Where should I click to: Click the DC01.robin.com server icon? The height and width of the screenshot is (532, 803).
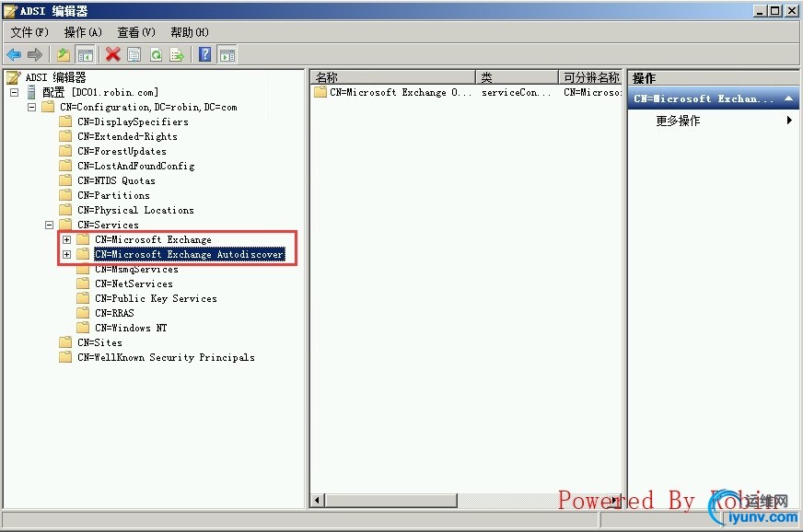click(x=31, y=92)
